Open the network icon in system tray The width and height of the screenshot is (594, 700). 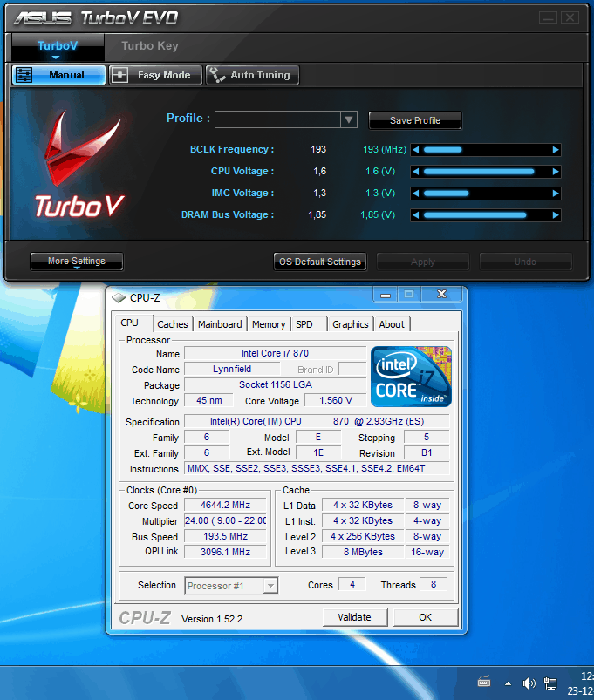pyautogui.click(x=550, y=683)
